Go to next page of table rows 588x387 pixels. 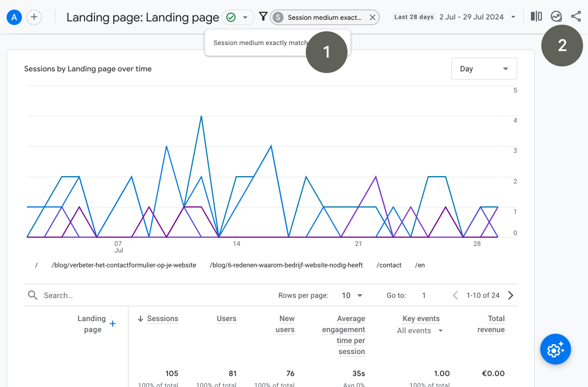click(x=511, y=295)
